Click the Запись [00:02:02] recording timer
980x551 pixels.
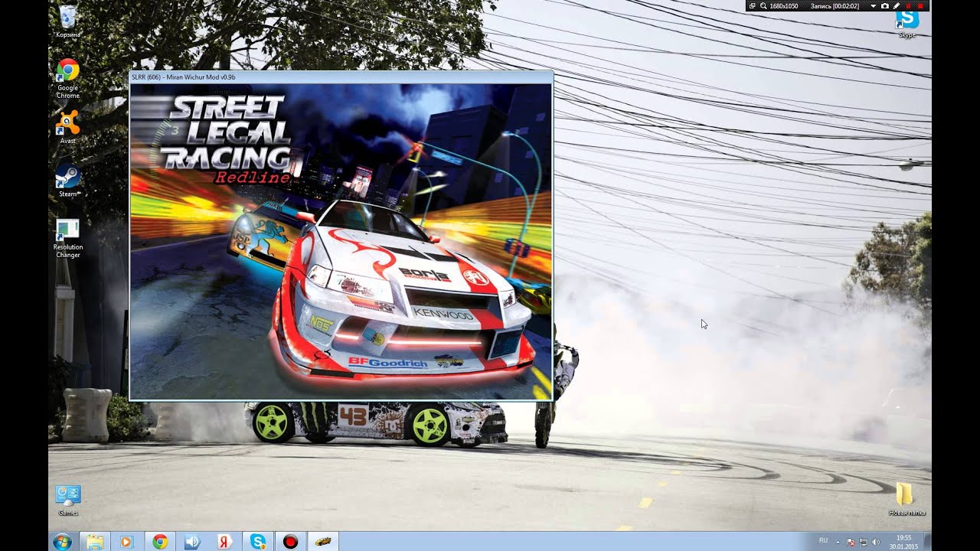coord(835,6)
